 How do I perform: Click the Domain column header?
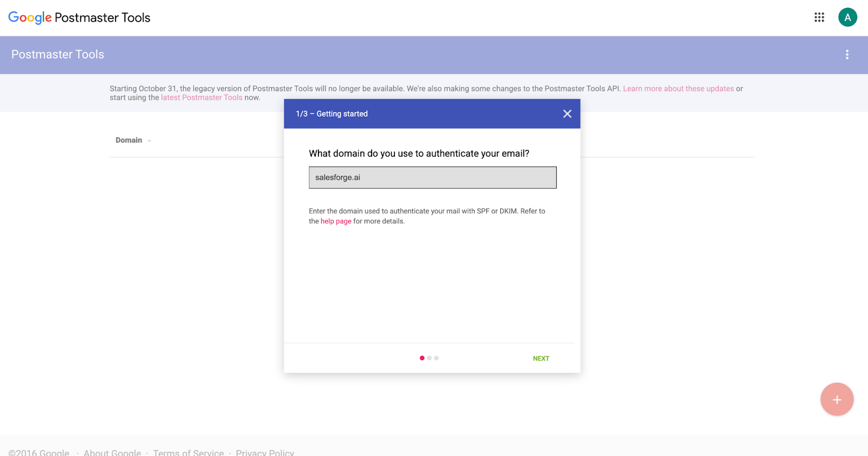click(x=129, y=140)
